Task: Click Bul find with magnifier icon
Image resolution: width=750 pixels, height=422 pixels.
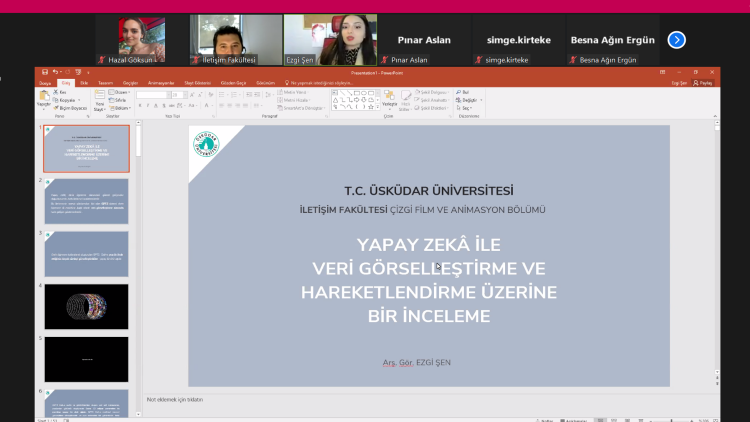Action: [x=463, y=92]
